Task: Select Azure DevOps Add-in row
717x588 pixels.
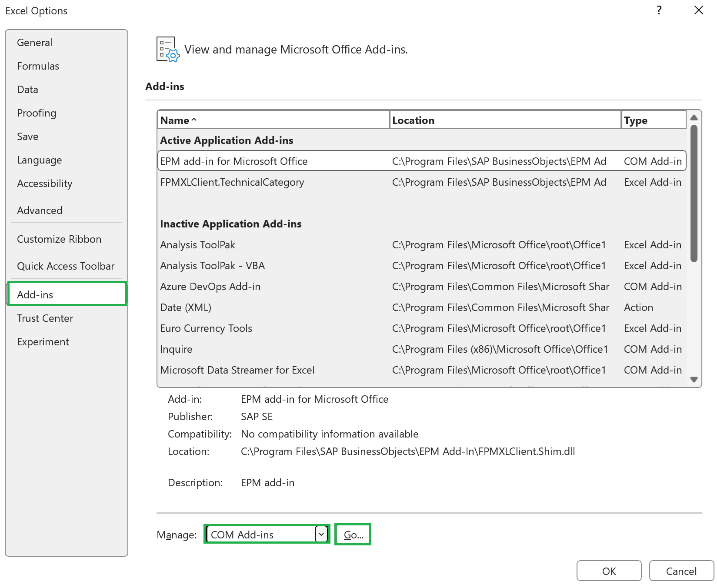Action: point(422,287)
